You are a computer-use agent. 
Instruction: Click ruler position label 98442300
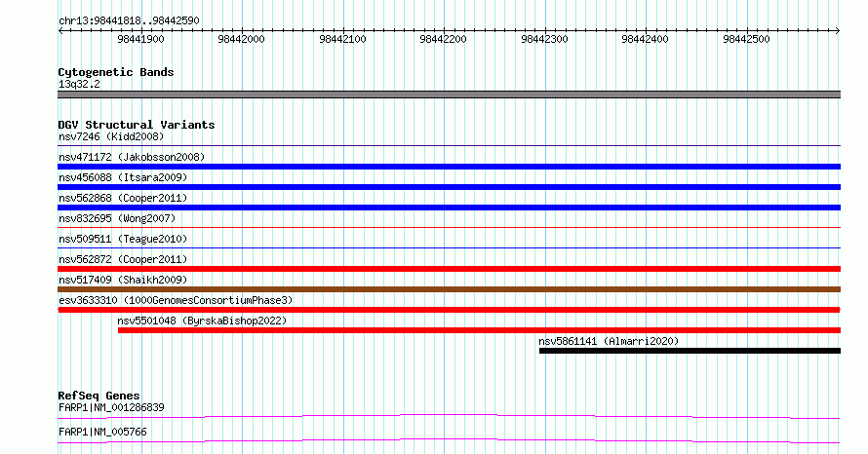point(545,39)
